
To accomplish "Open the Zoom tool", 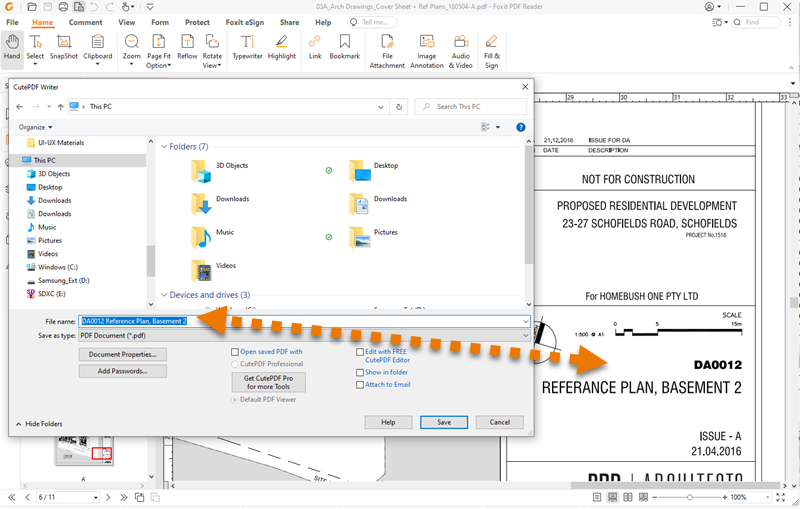I will tap(131, 48).
